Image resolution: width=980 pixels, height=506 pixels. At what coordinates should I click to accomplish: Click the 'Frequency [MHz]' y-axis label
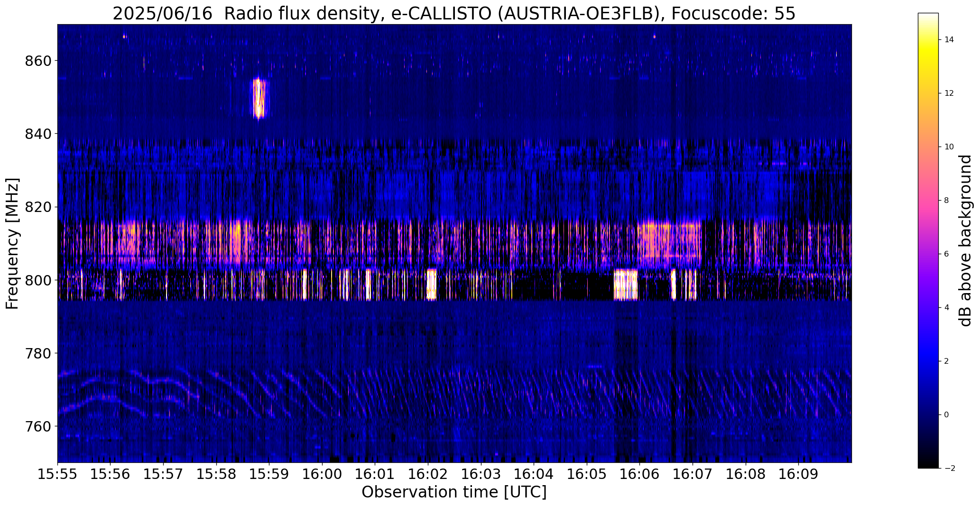click(12, 244)
